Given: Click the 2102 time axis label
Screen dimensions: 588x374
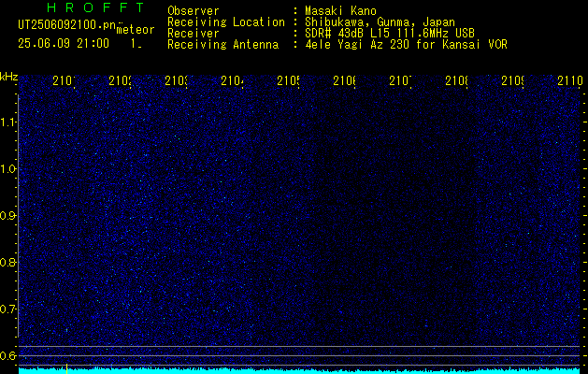Looking at the screenshot, I should [x=120, y=81].
